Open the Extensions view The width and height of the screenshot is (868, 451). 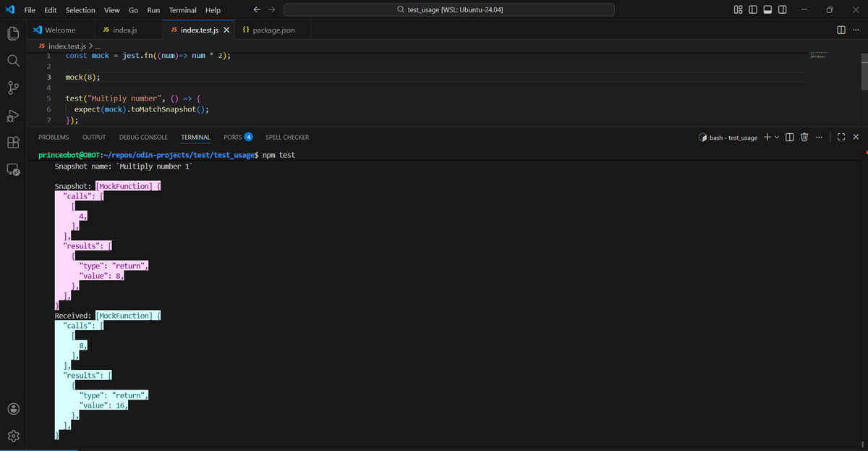pyautogui.click(x=12, y=143)
